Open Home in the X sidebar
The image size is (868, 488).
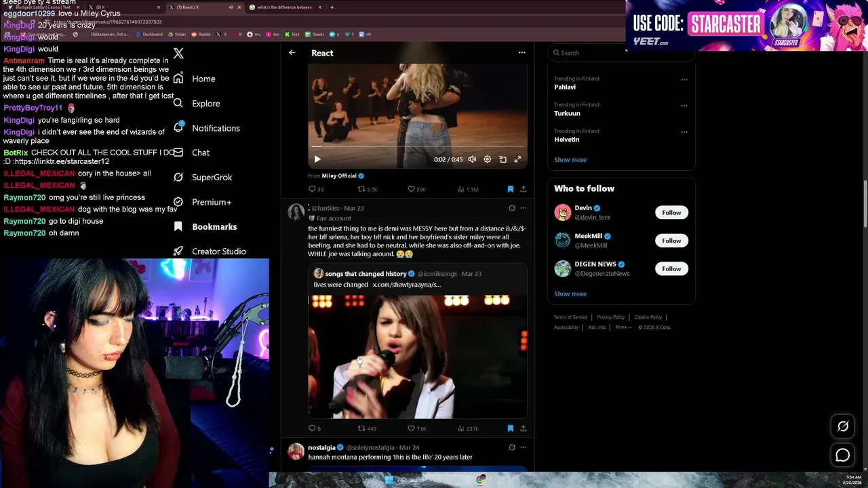[203, 79]
